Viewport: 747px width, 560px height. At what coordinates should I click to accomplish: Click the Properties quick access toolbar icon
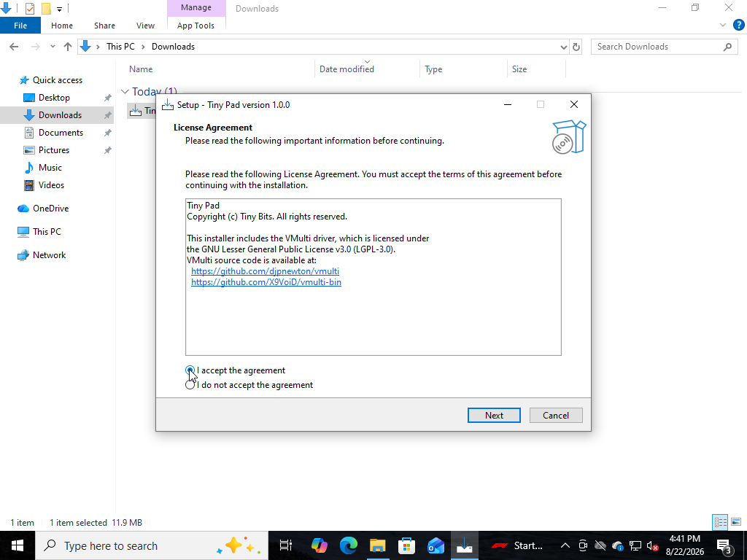click(29, 9)
